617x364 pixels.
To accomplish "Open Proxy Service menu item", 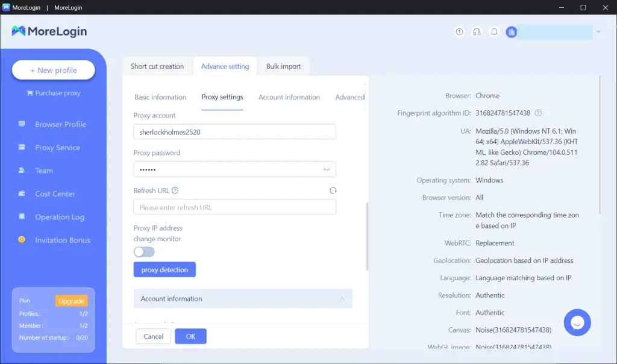I will click(x=57, y=147).
